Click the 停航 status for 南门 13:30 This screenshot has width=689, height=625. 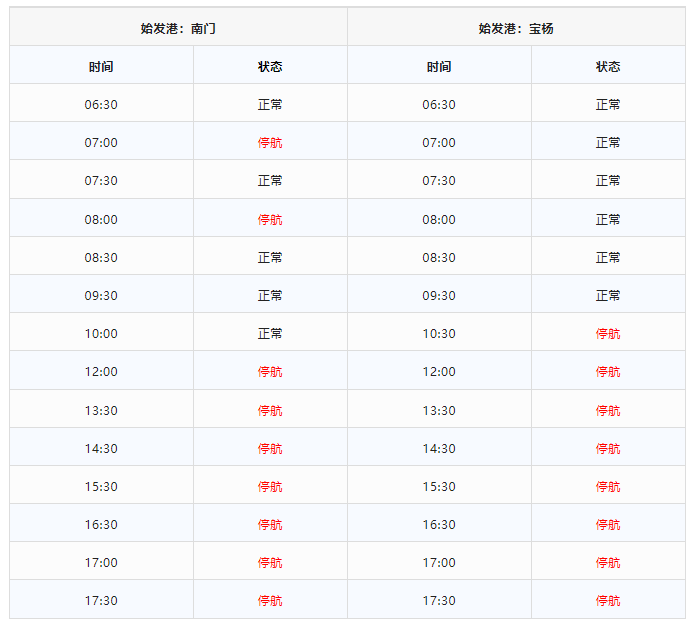[x=270, y=410]
